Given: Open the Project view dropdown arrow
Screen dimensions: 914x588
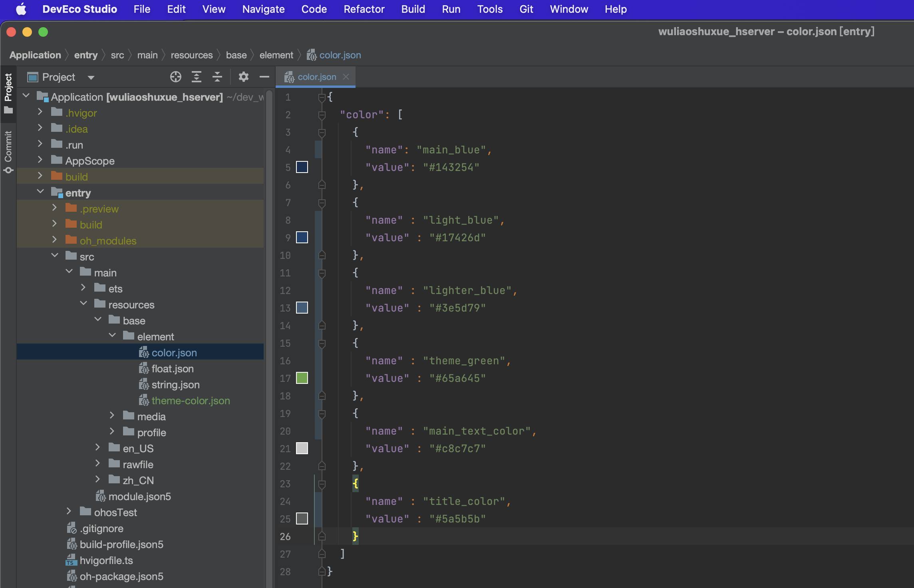Looking at the screenshot, I should pyautogui.click(x=91, y=77).
